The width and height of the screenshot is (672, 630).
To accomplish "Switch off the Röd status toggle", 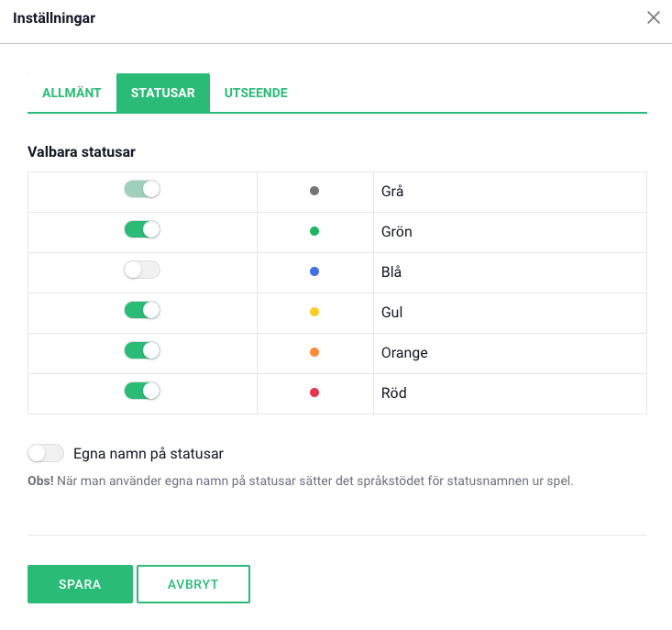I will click(x=142, y=392).
